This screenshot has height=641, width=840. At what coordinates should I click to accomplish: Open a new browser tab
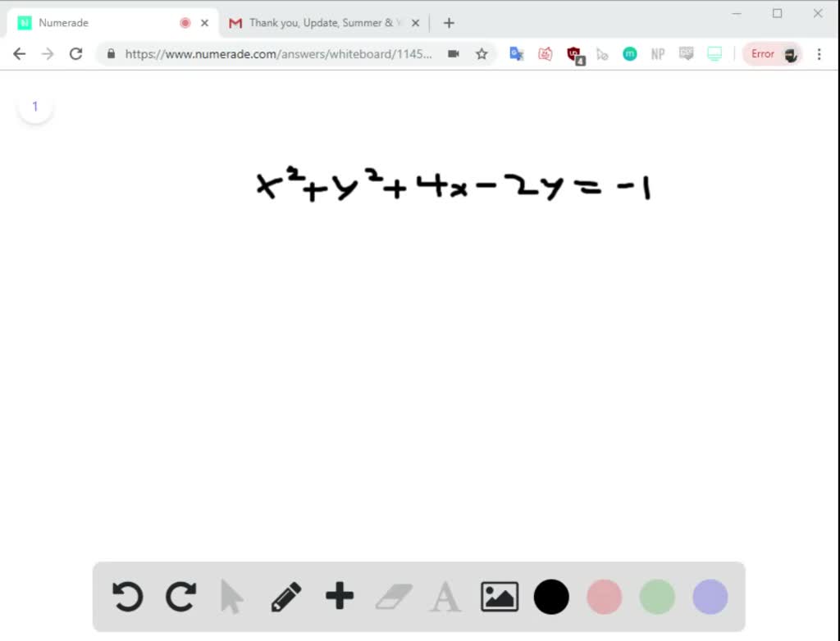click(x=449, y=23)
